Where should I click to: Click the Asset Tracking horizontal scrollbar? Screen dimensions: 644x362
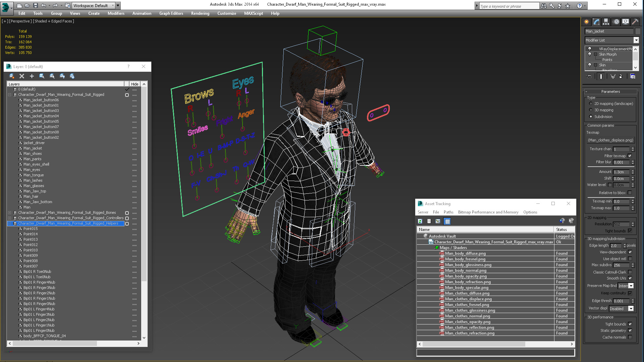tap(495, 344)
